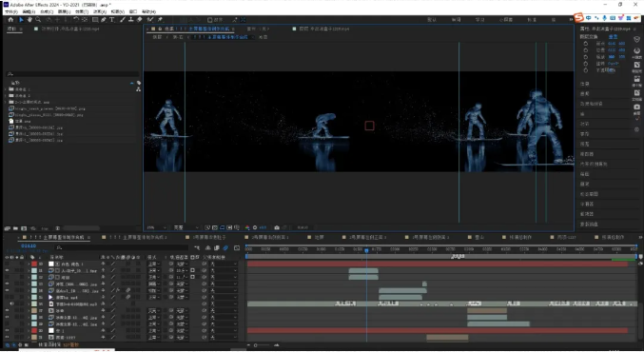Open the 字符 collapsed panel
This screenshot has width=644, height=352.
(x=584, y=134)
